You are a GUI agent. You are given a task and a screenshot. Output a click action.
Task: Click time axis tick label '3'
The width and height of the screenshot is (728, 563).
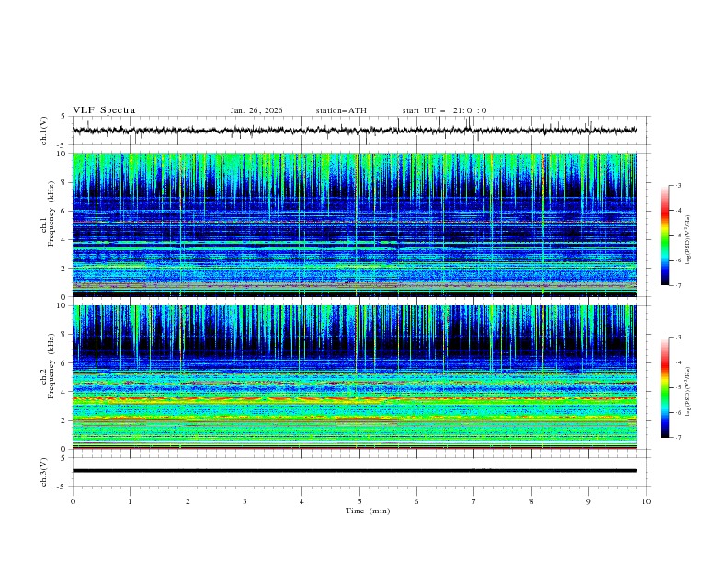click(245, 501)
